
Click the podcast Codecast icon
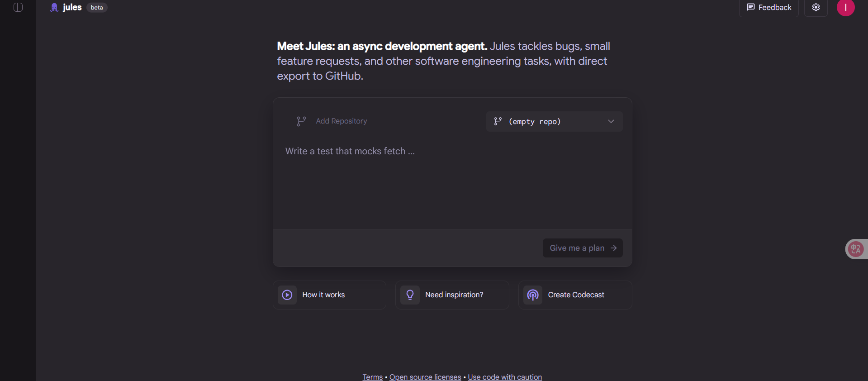pos(533,295)
